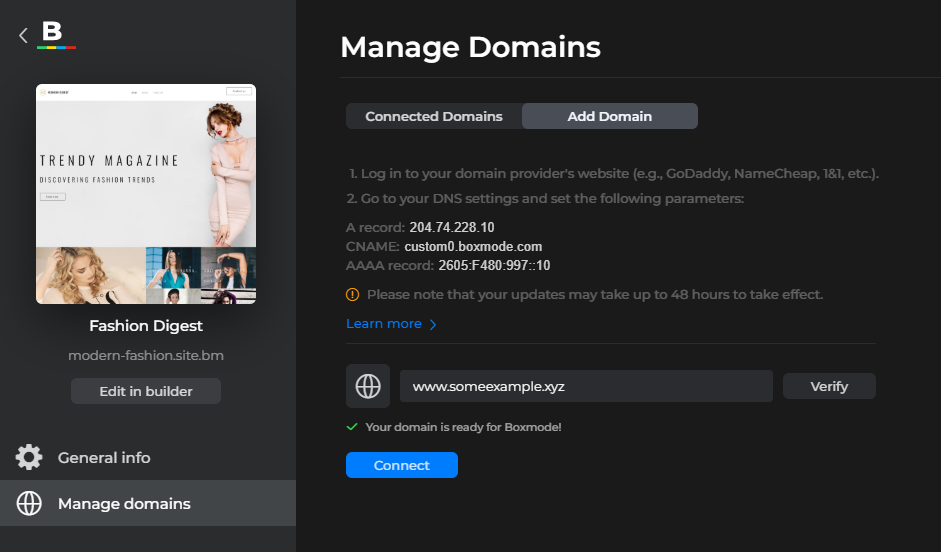Image resolution: width=941 pixels, height=552 pixels.
Task: Click the orange warning icon by the 48-hour note
Action: pyautogui.click(x=352, y=295)
